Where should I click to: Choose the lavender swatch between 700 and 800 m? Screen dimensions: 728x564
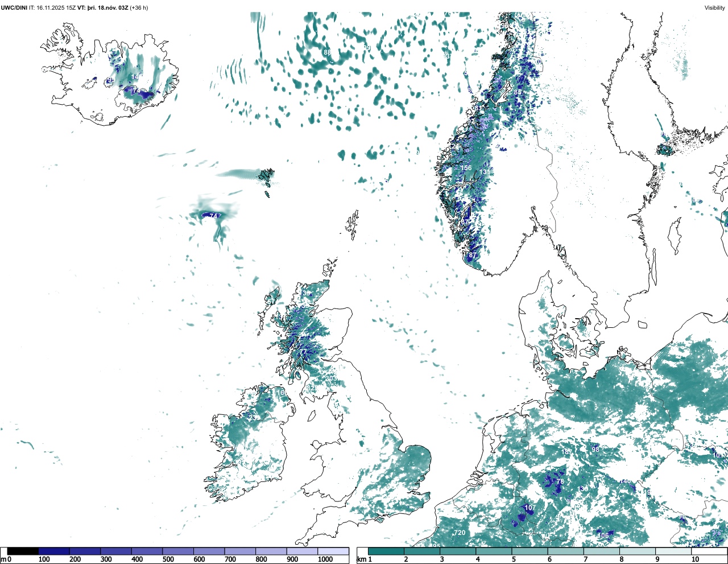point(240,551)
